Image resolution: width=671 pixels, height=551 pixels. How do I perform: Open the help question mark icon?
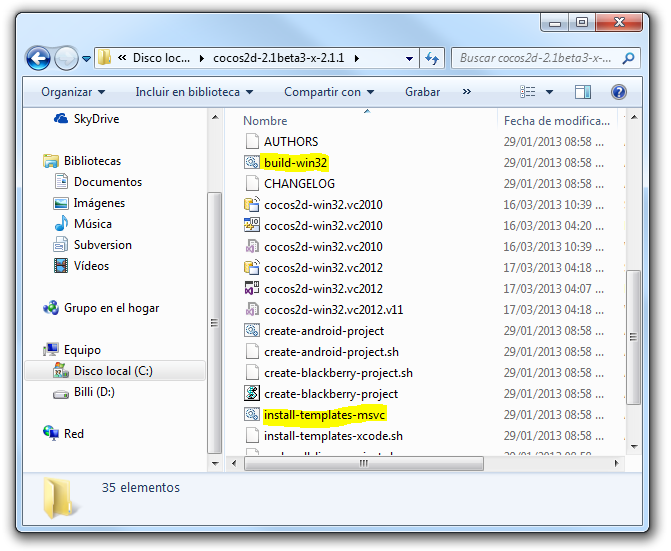tap(618, 92)
